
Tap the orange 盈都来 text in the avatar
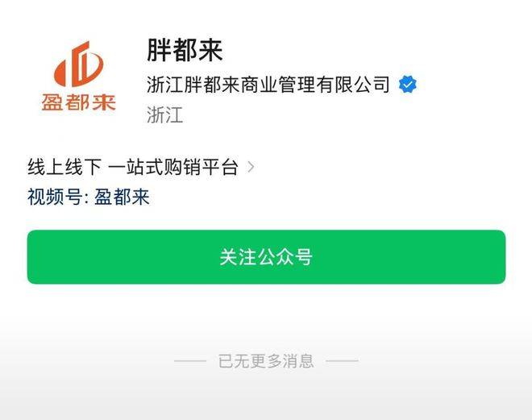click(x=79, y=102)
